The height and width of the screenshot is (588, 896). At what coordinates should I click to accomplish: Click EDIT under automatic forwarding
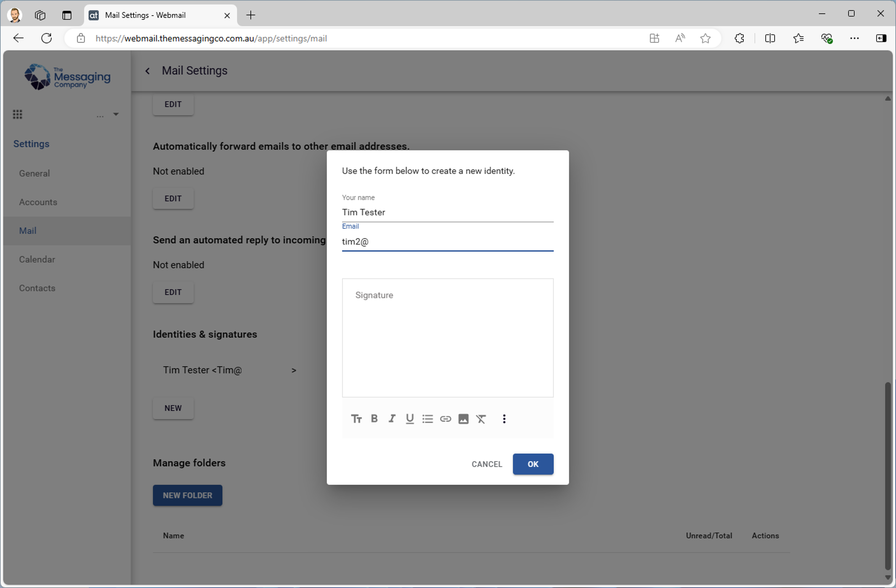click(173, 199)
